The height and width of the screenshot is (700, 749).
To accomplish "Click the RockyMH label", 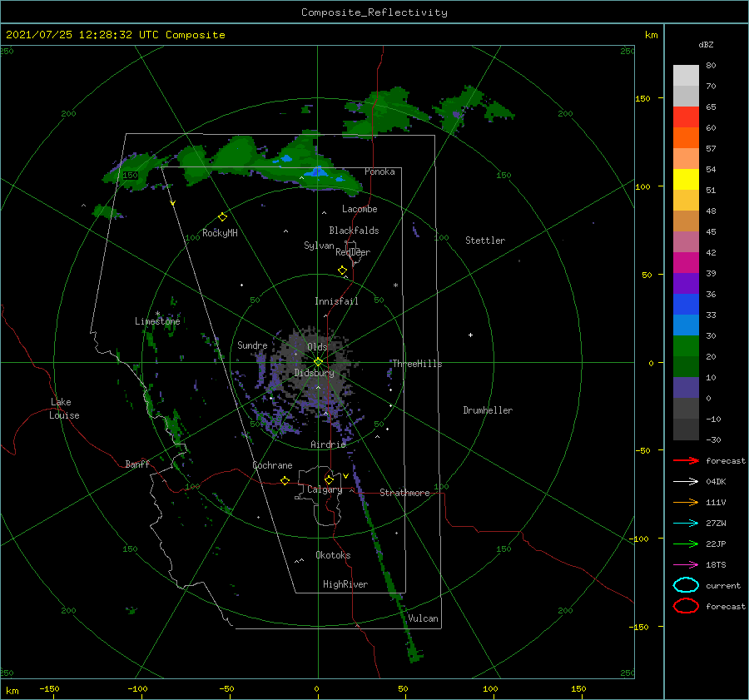I will pos(220,233).
